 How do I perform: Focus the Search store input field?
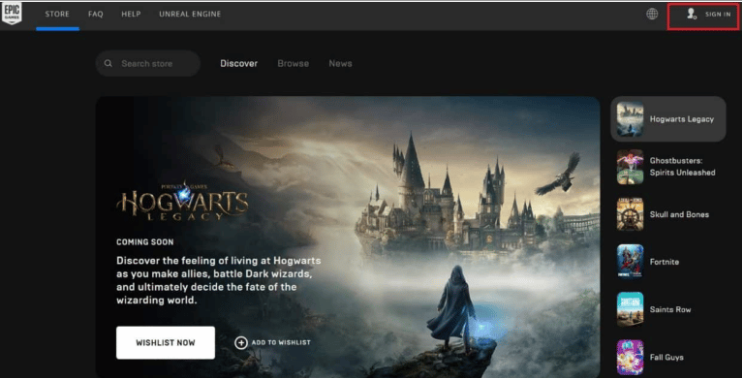tap(148, 63)
